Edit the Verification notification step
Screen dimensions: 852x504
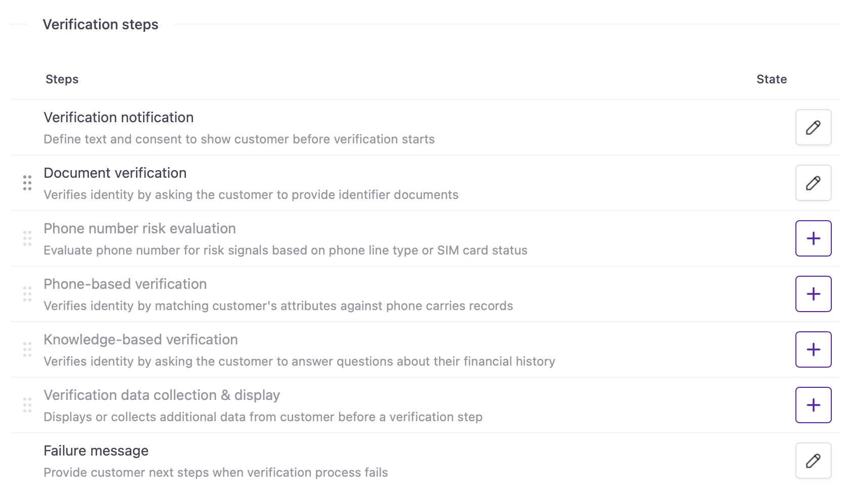[x=813, y=127]
